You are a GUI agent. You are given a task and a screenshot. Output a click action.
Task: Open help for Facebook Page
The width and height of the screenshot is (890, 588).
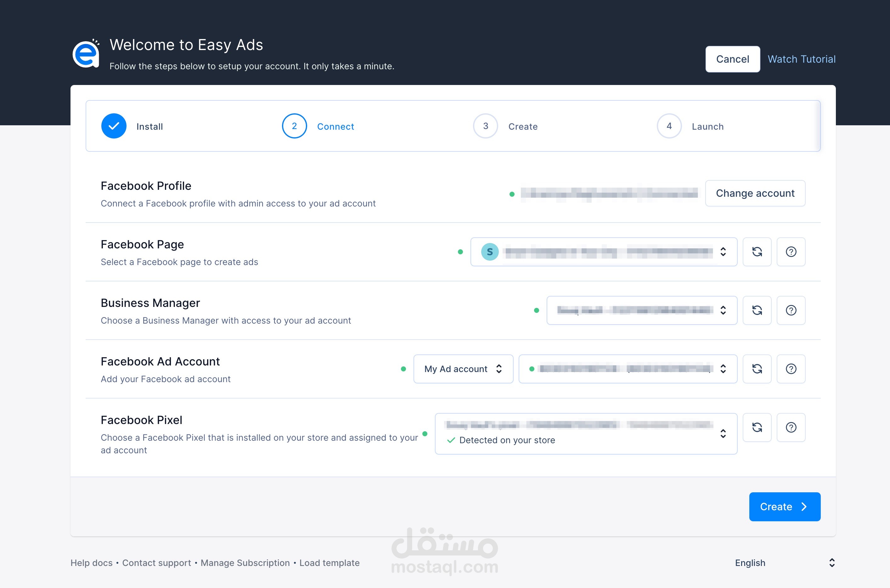[791, 252]
